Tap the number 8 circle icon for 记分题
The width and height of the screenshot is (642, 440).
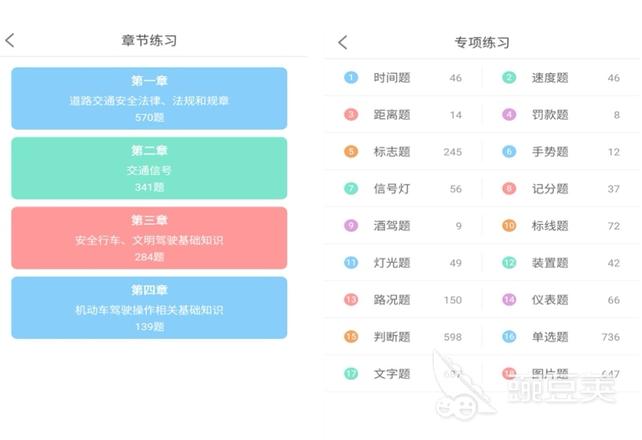[509, 188]
